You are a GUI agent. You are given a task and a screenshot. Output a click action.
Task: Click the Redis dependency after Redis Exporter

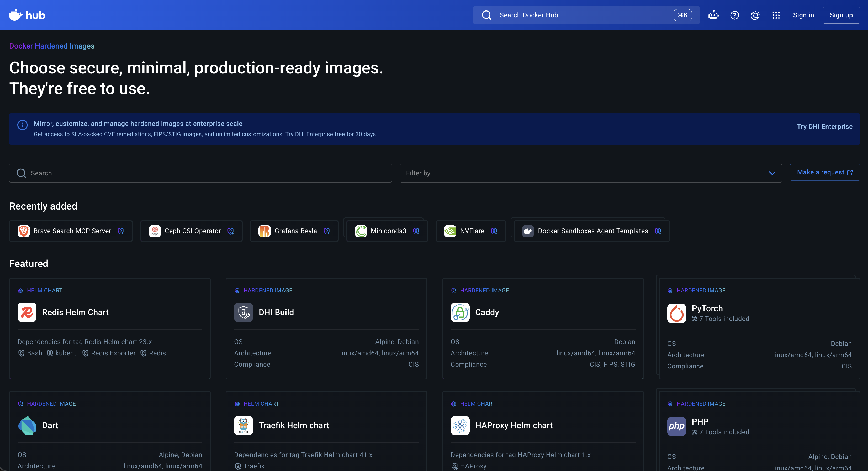(x=153, y=353)
